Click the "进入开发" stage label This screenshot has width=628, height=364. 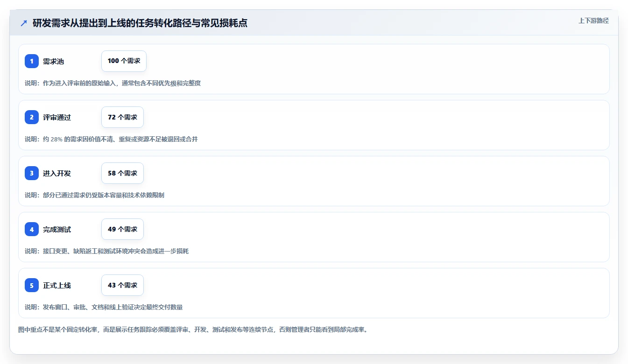tap(57, 173)
